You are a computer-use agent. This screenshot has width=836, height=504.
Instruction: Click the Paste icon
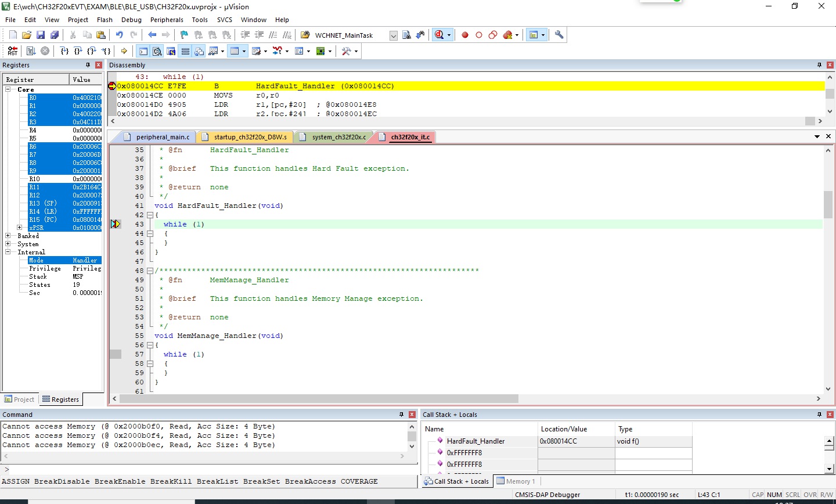coord(101,35)
